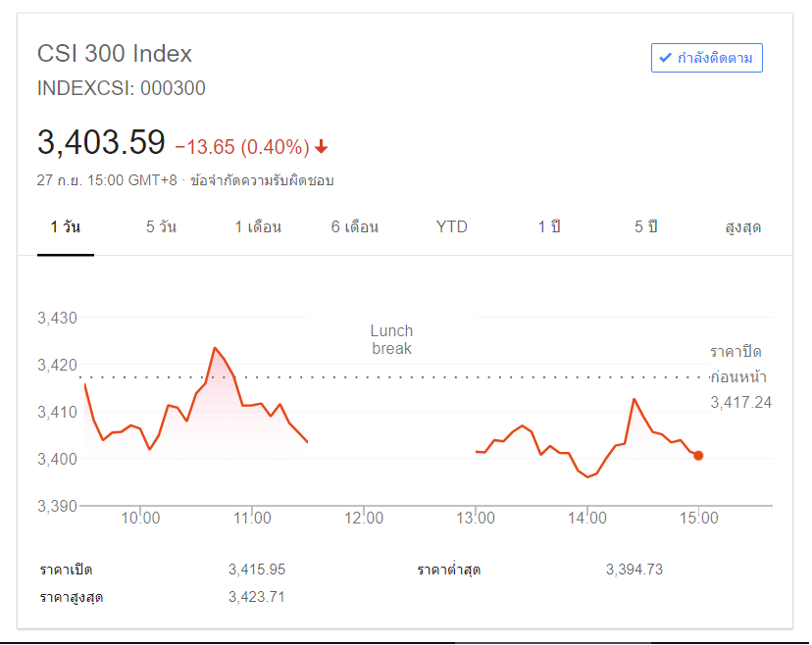Show the 6 เดือน chart range
The width and height of the screenshot is (812, 645).
pyautogui.click(x=355, y=227)
